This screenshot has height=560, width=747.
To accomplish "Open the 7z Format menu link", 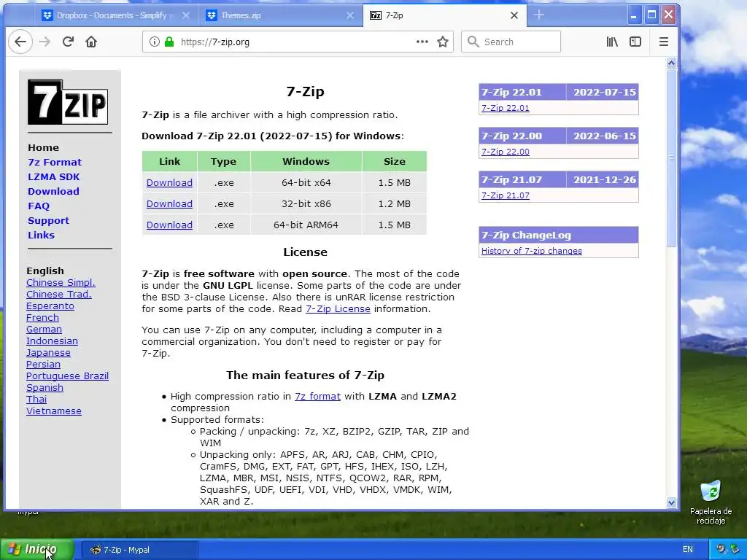I will (x=55, y=162).
